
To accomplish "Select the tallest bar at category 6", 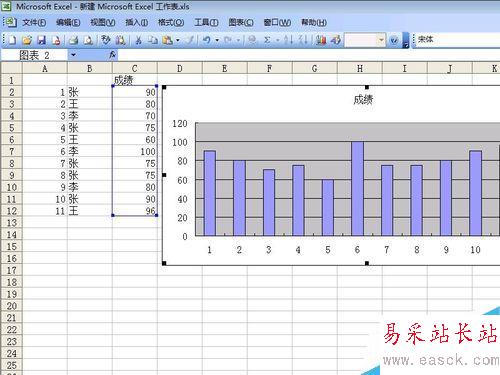I will pos(357,189).
